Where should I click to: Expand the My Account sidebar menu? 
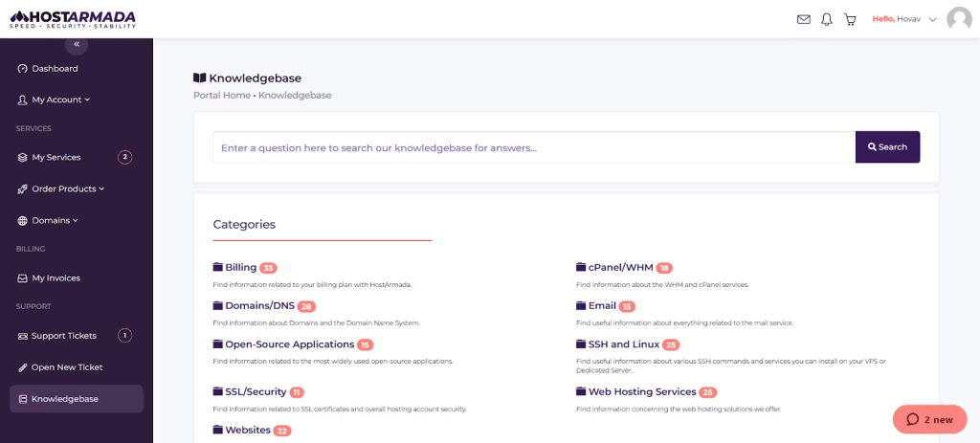click(60, 100)
